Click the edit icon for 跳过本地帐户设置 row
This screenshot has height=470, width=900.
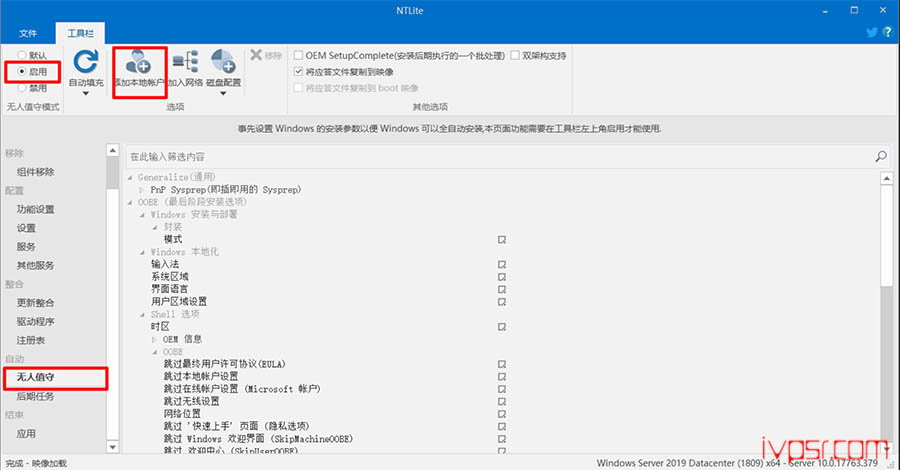click(502, 377)
